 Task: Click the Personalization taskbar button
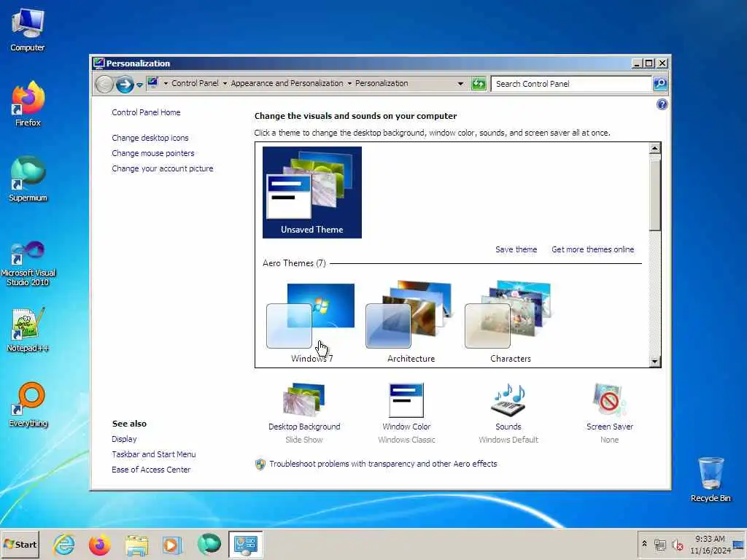click(245, 545)
